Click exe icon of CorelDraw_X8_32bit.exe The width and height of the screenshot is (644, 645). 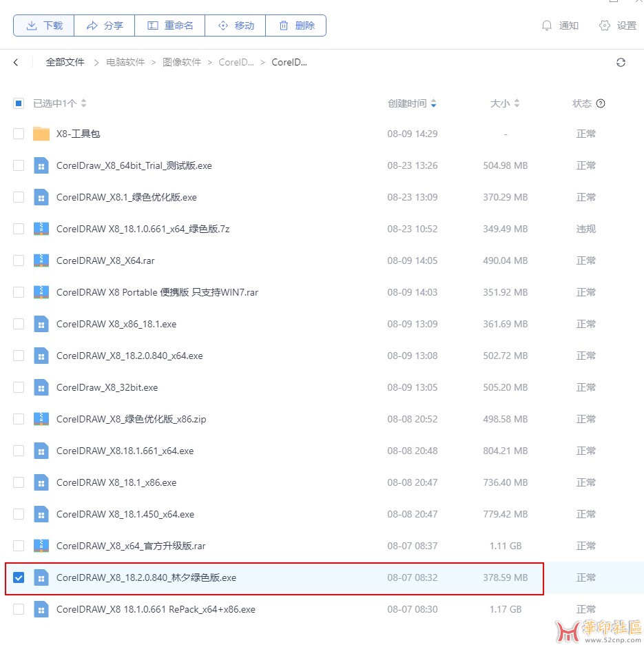click(41, 387)
